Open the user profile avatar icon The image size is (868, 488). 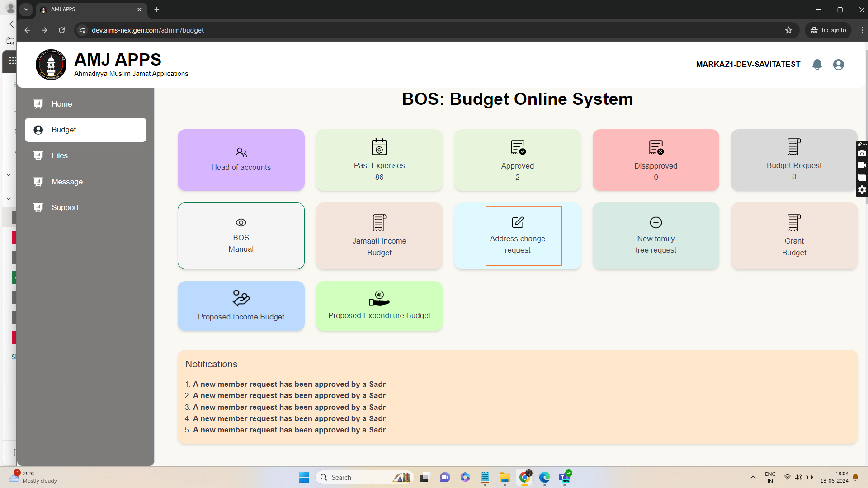[x=839, y=65]
